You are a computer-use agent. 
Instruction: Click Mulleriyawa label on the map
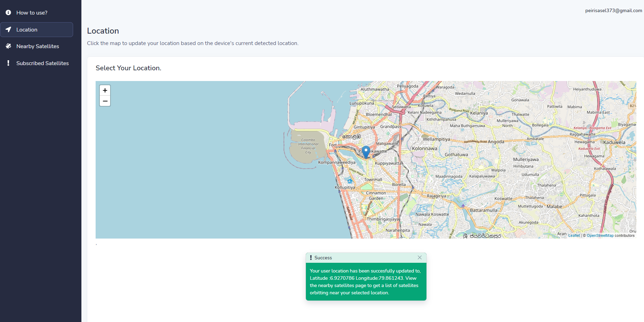[526, 160]
